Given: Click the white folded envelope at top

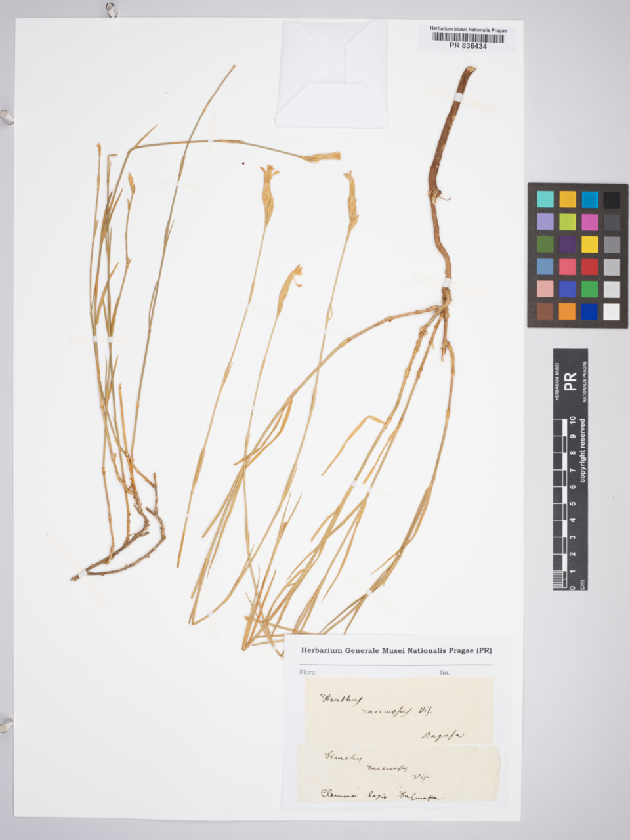Looking at the screenshot, I should tap(333, 73).
